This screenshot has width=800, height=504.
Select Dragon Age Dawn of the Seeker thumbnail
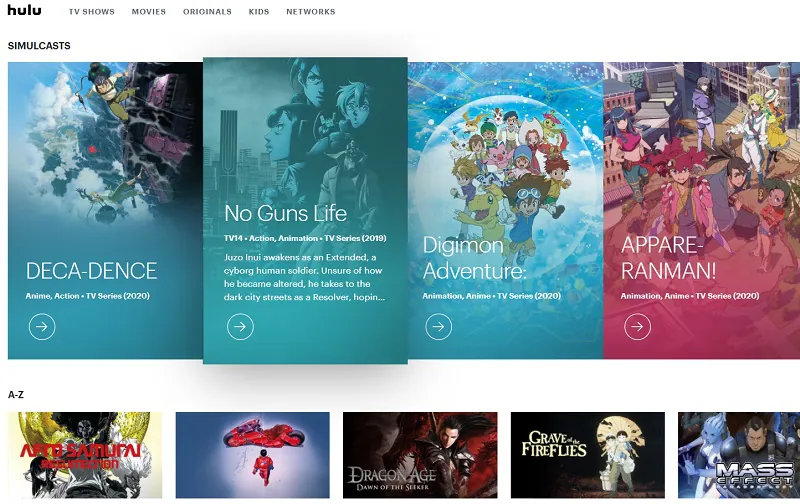click(x=420, y=455)
